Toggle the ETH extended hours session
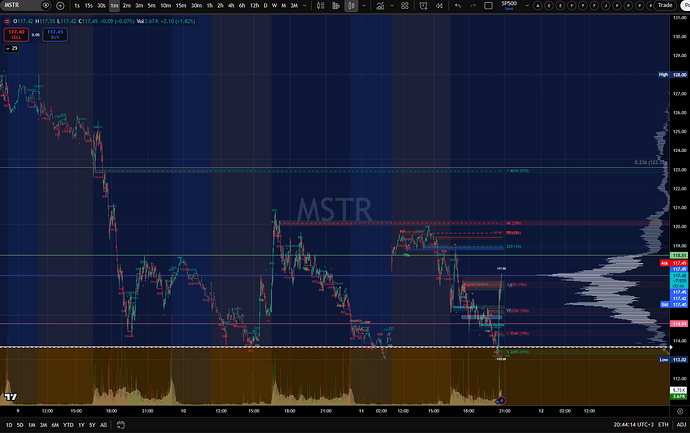Screen dimensions: 690x433 tap(663, 425)
